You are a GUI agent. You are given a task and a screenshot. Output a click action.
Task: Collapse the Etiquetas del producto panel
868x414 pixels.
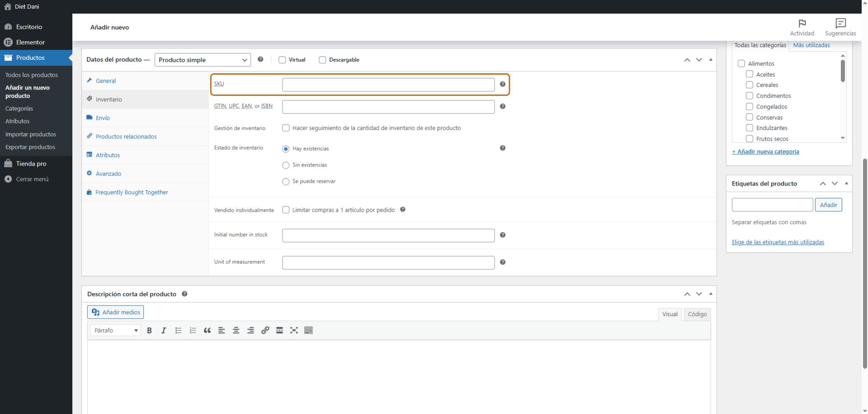846,183
